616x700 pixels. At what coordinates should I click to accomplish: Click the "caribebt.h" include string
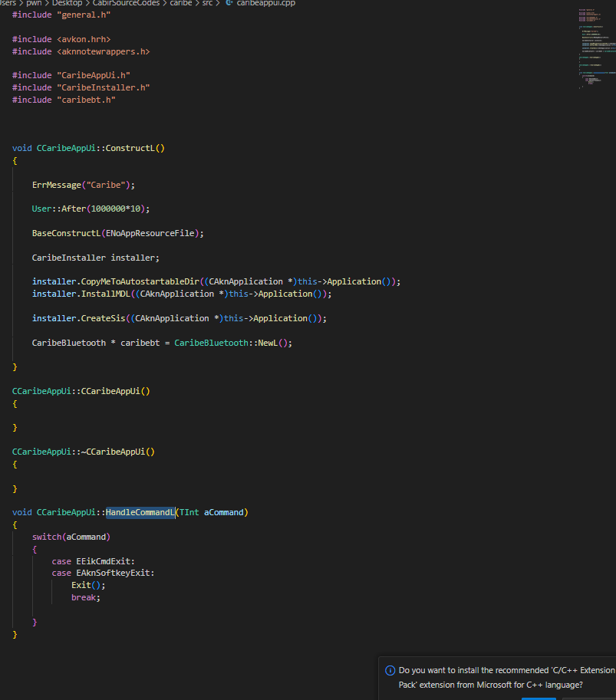point(86,100)
